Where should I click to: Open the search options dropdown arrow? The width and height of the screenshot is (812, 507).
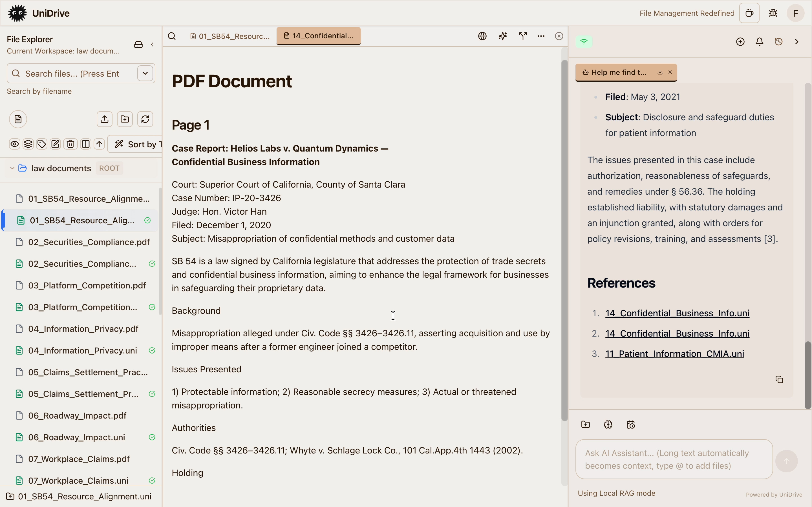[x=145, y=73]
